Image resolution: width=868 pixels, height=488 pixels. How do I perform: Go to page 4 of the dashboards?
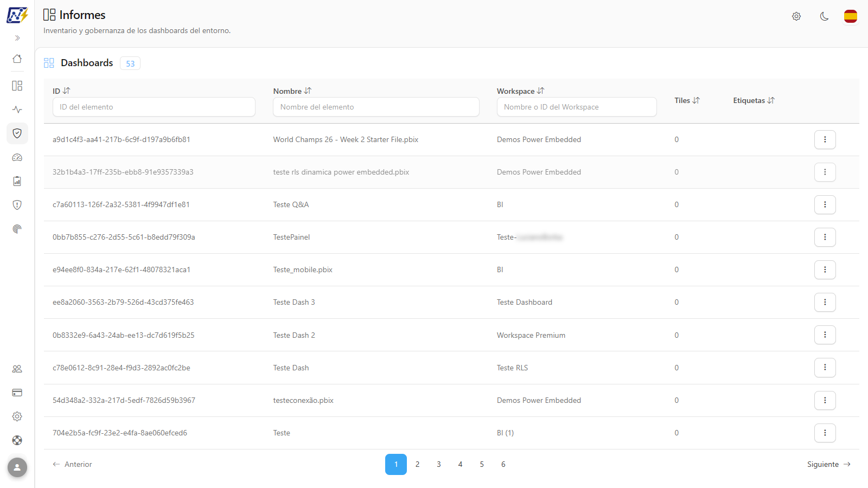460,464
